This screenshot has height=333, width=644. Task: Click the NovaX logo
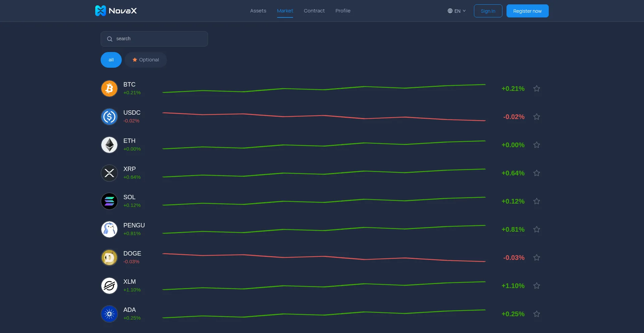pos(116,11)
